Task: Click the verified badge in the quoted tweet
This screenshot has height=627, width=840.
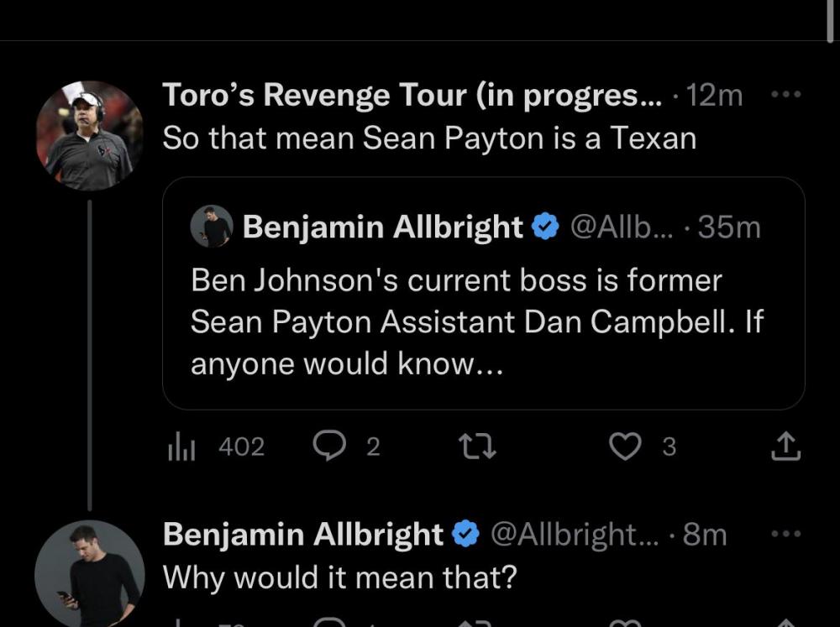Action: pyautogui.click(x=546, y=227)
